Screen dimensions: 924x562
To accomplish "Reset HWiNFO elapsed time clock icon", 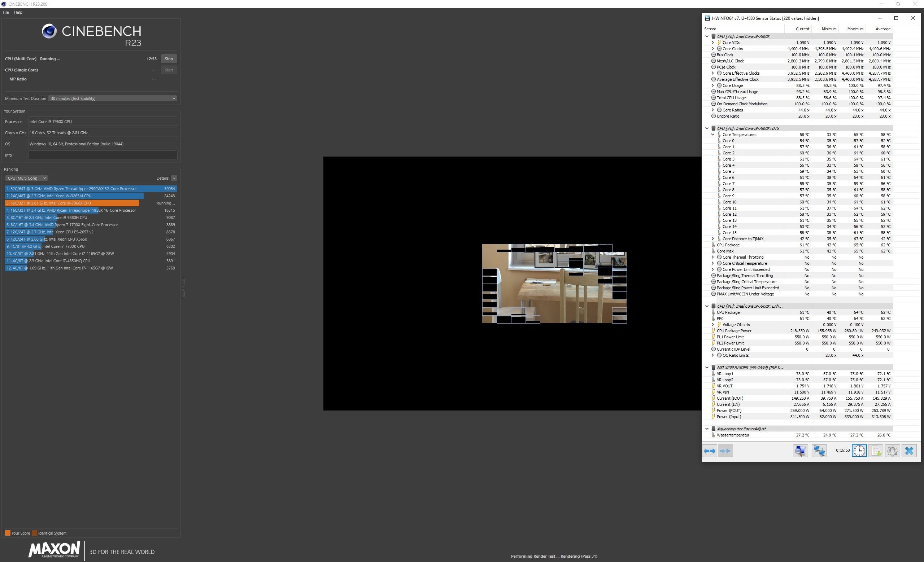I will pos(859,451).
